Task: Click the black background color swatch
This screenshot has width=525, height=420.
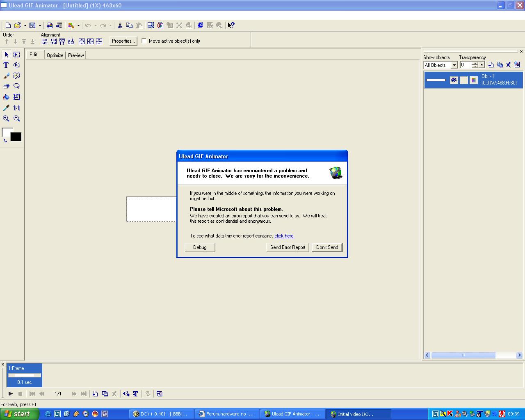Action: pyautogui.click(x=16, y=137)
